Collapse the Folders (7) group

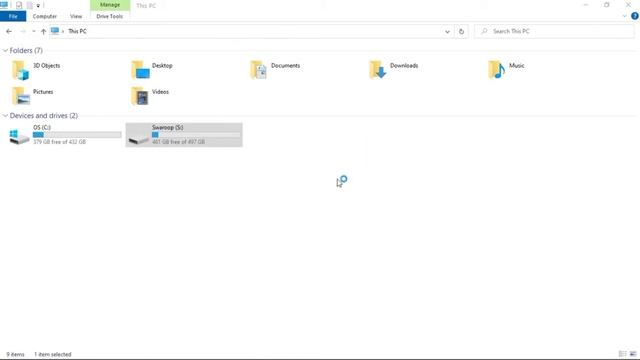point(5,51)
